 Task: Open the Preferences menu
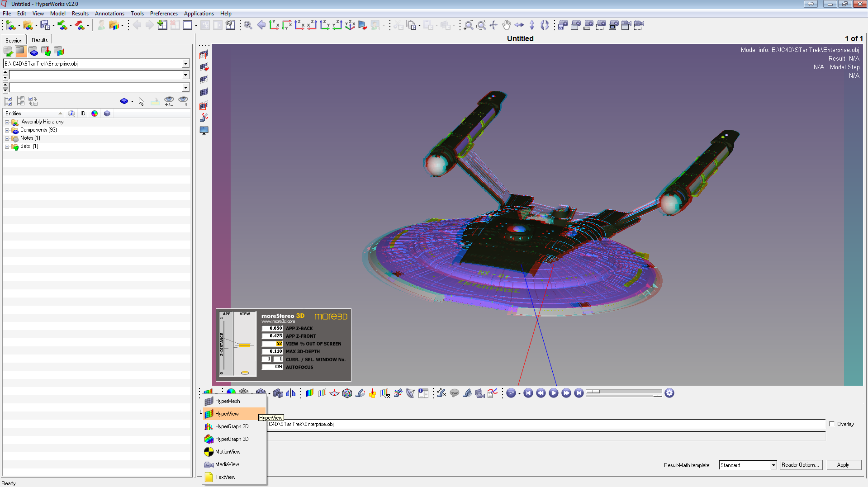pos(164,14)
